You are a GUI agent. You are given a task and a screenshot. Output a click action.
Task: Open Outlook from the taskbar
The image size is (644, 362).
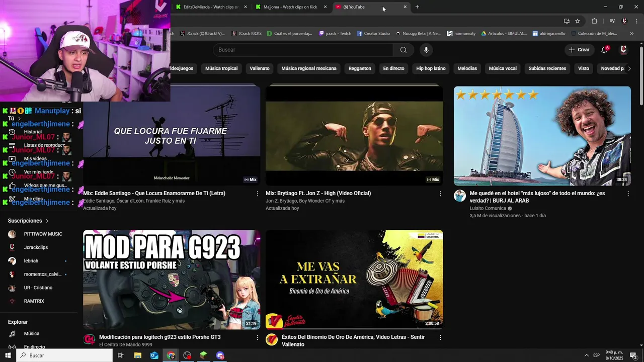[x=154, y=355]
